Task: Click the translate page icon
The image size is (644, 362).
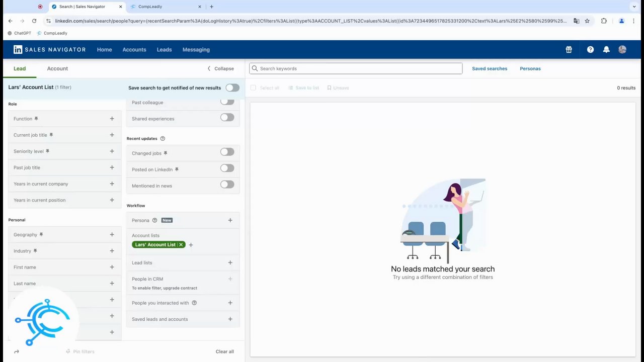Action: (x=576, y=21)
